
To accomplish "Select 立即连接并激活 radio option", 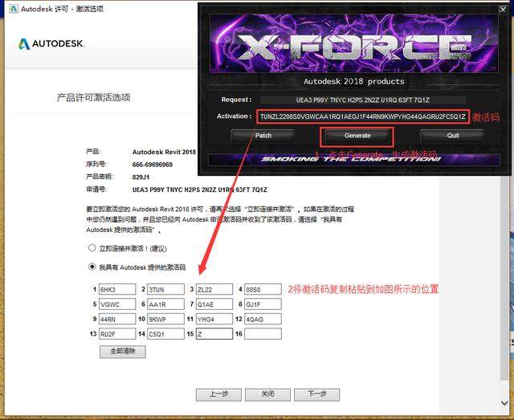I will point(92,248).
